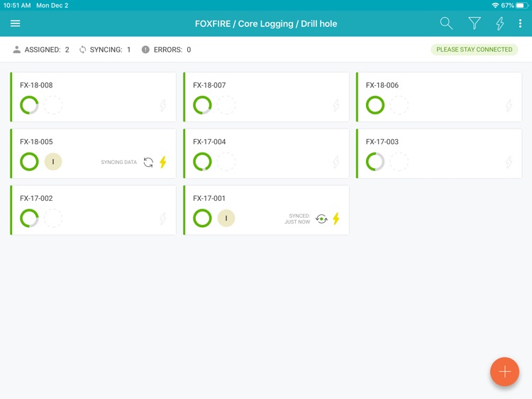The width and height of the screenshot is (532, 399).
Task: Toggle lightning bolt on FX-18-006 card
Action: (x=509, y=105)
